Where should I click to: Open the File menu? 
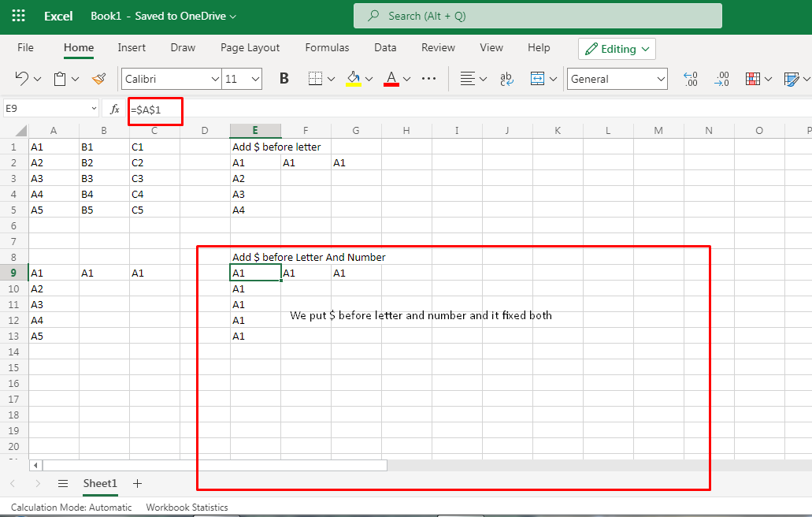25,47
